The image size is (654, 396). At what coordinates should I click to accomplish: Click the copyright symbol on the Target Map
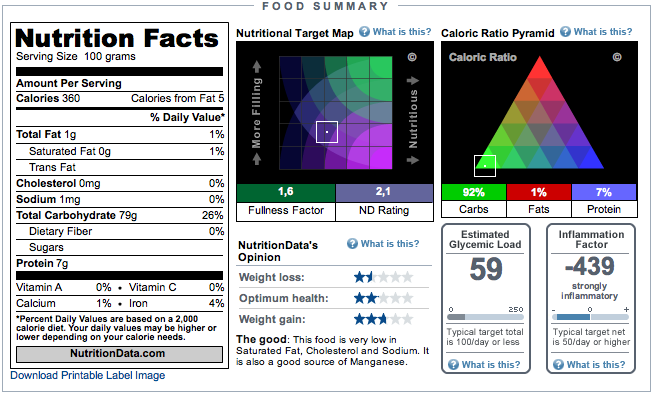tap(412, 57)
